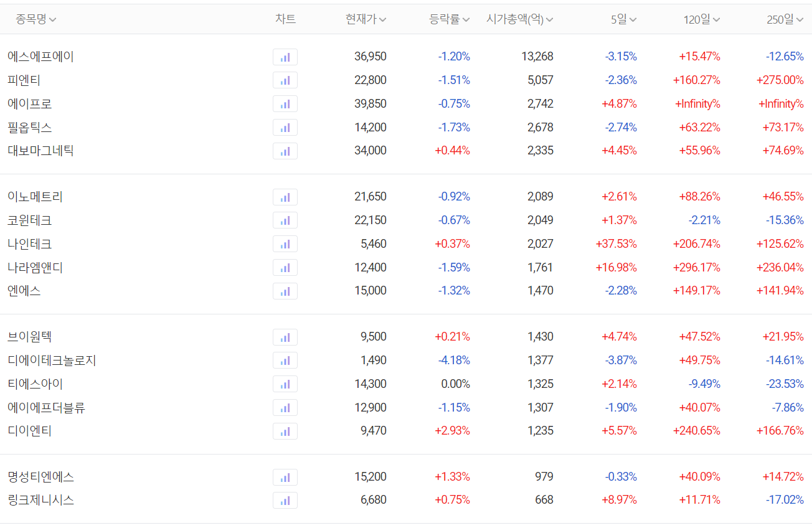The width and height of the screenshot is (812, 528).
Task: Select 에이에프더블류 5-day value -1.90%
Action: [621, 408]
